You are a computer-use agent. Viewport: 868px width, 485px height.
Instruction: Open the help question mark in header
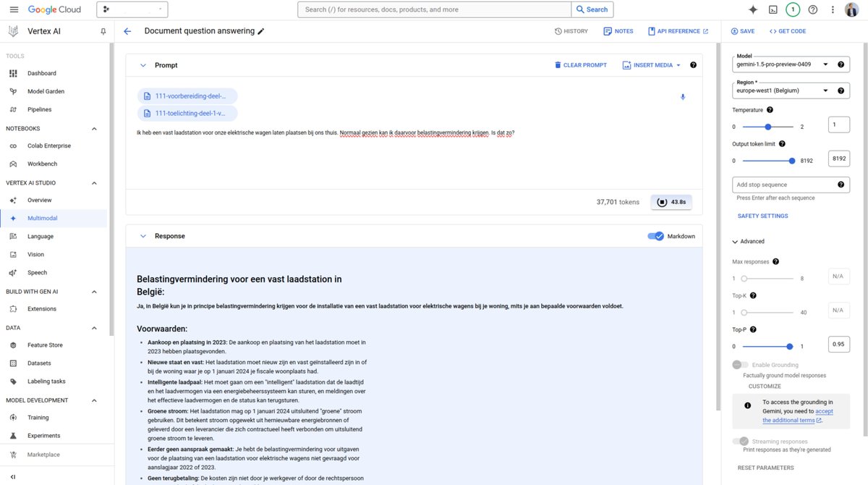[x=813, y=9]
